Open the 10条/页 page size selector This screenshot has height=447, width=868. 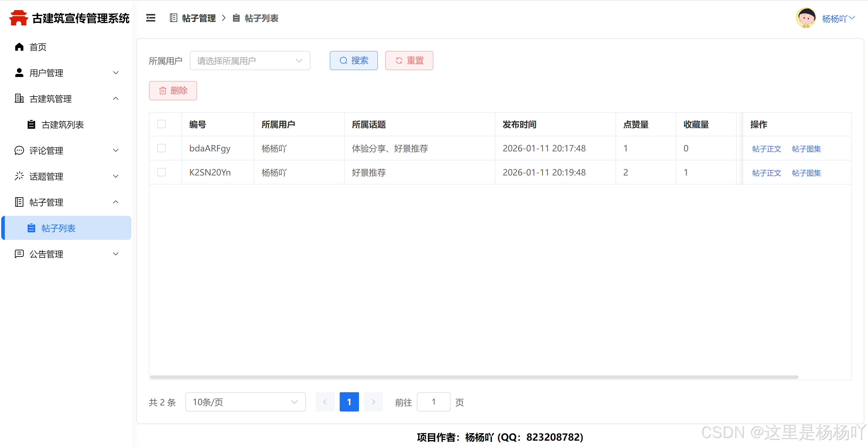coord(245,402)
